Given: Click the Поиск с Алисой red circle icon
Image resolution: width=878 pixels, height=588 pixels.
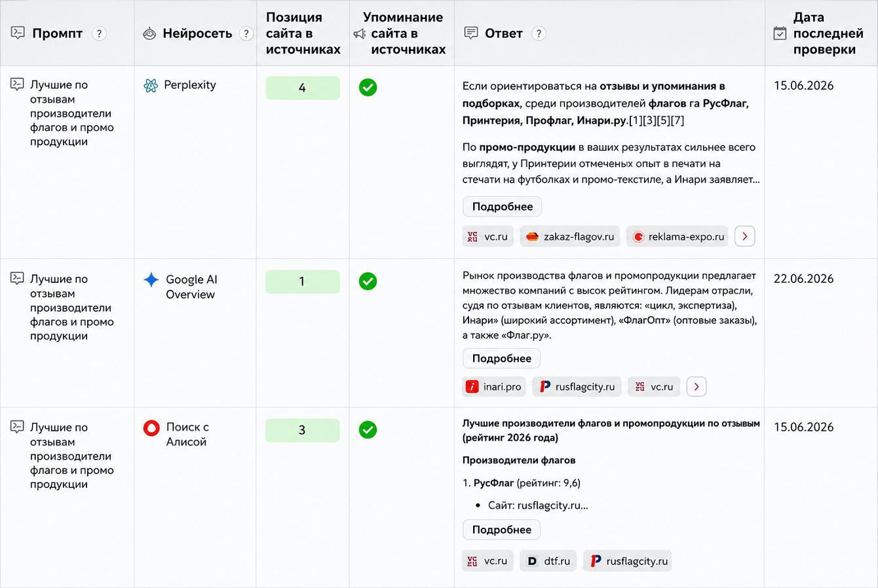Looking at the screenshot, I should (x=151, y=428).
